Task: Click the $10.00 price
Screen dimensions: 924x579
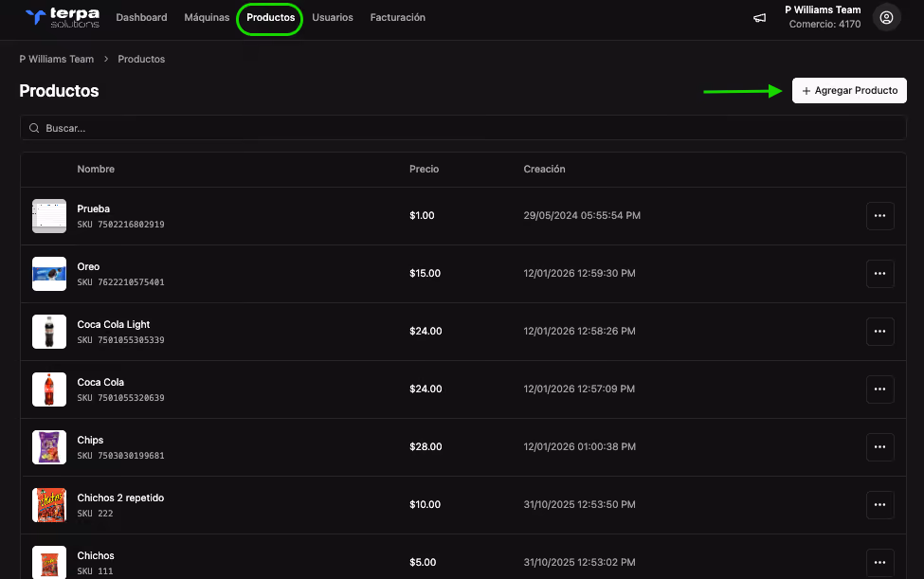Action: pos(425,504)
